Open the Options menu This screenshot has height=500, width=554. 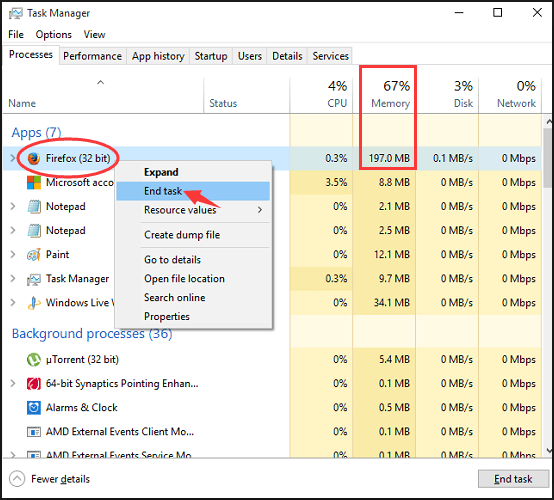click(54, 35)
